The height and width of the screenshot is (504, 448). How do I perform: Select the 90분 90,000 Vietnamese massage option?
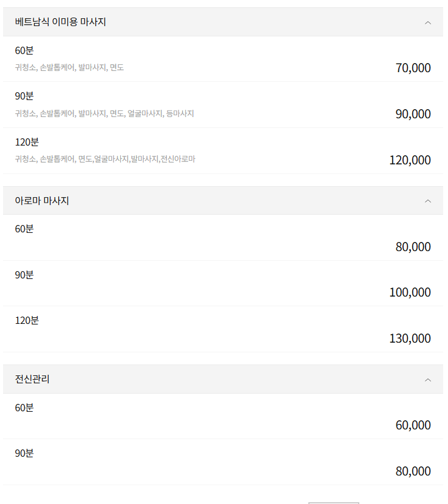tap(224, 104)
